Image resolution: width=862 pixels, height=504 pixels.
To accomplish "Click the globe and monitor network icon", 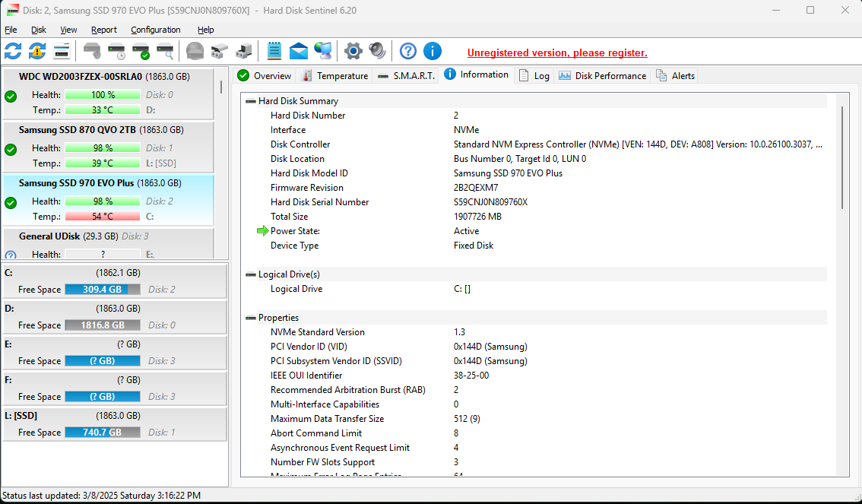I will coord(323,51).
